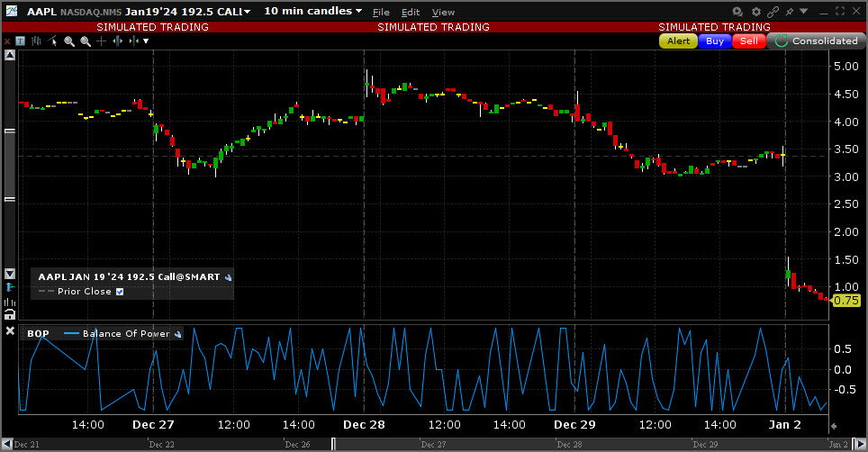868x452 pixels.
Task: Select the trendline drawing tool
Action: point(52,41)
